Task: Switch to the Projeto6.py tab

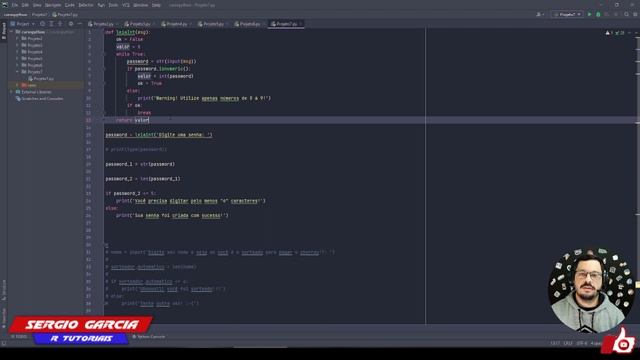Action: point(249,24)
